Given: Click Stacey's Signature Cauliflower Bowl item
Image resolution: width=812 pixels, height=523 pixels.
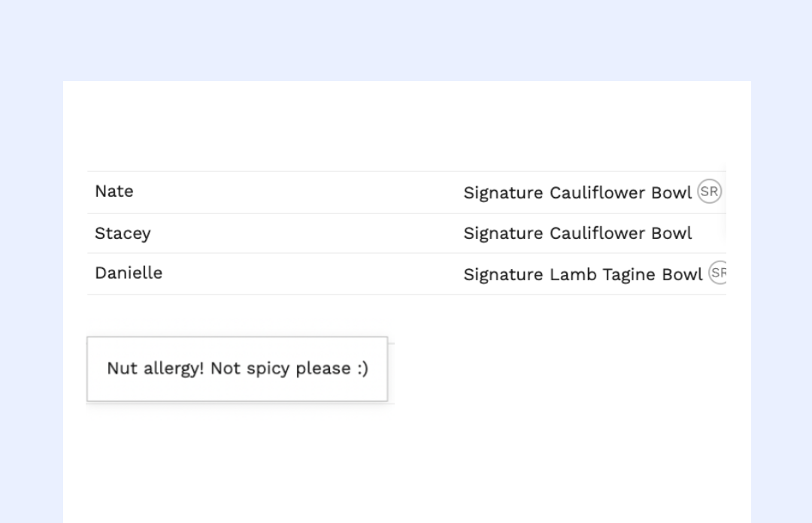Looking at the screenshot, I should (577, 234).
